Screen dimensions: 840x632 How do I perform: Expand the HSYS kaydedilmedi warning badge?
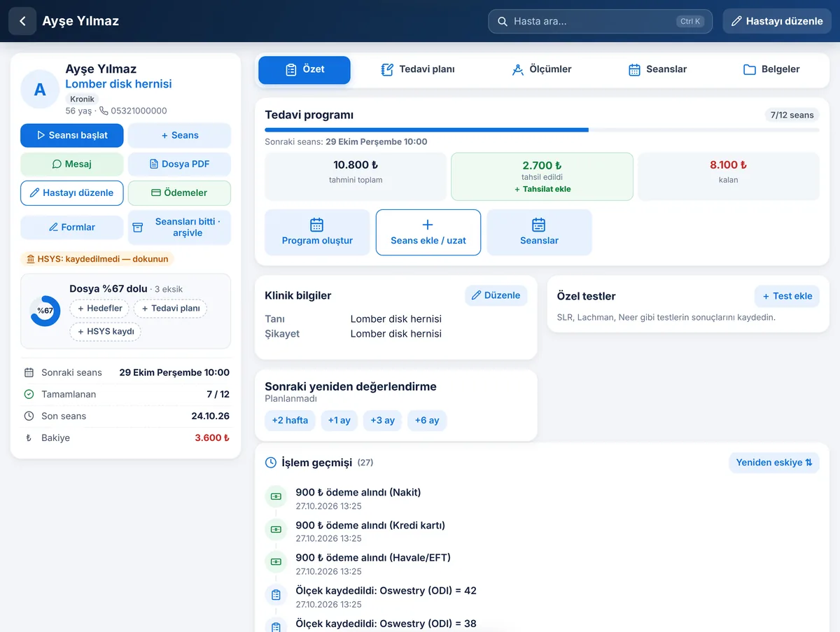click(x=97, y=259)
